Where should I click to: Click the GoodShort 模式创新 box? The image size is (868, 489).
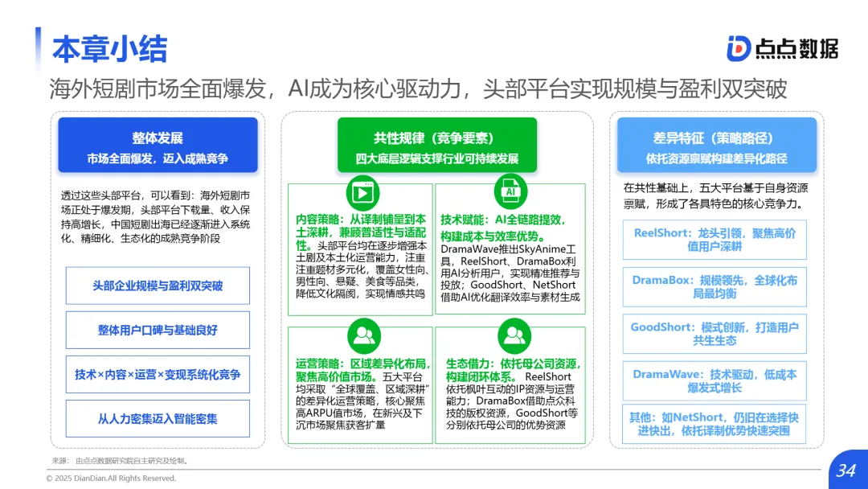point(714,334)
